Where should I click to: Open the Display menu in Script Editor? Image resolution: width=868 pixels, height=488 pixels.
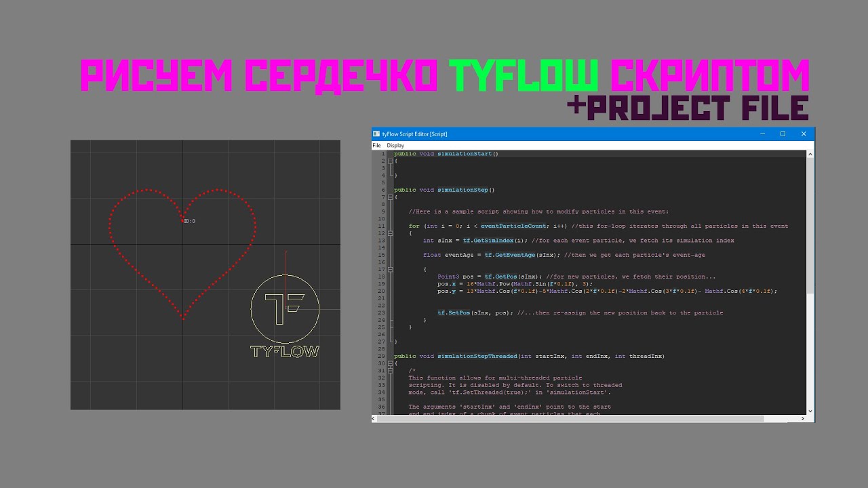(x=395, y=145)
